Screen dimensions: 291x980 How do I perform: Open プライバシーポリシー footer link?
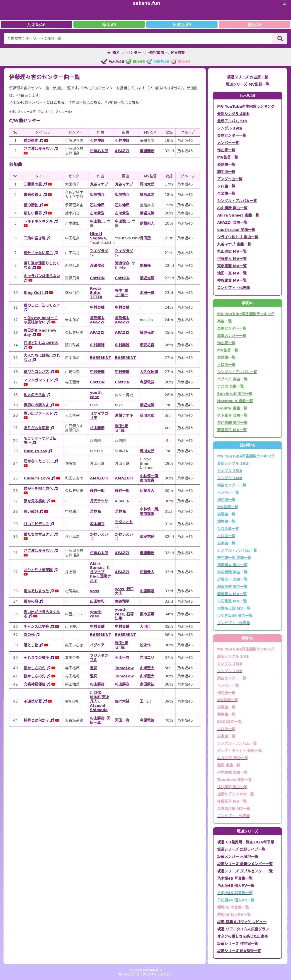pos(157,974)
